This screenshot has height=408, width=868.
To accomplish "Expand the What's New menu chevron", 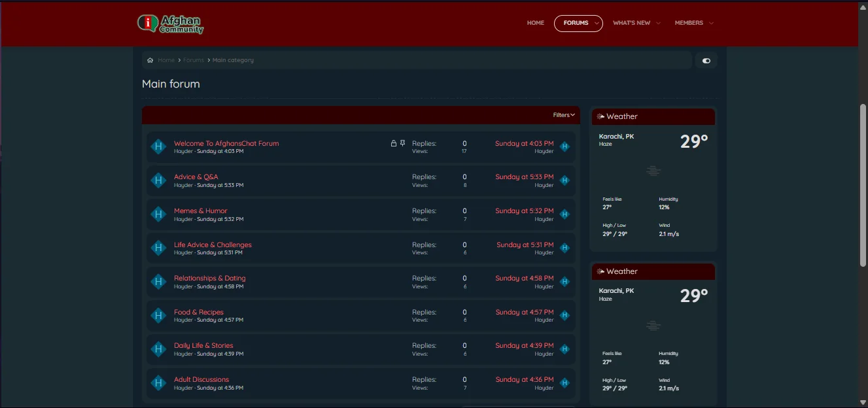I will click(x=658, y=24).
